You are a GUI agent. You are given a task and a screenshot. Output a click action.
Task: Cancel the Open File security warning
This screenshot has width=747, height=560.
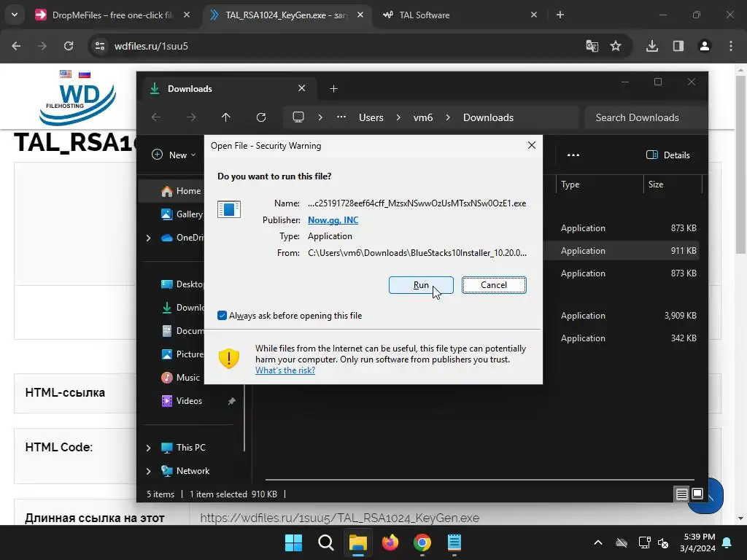point(494,285)
